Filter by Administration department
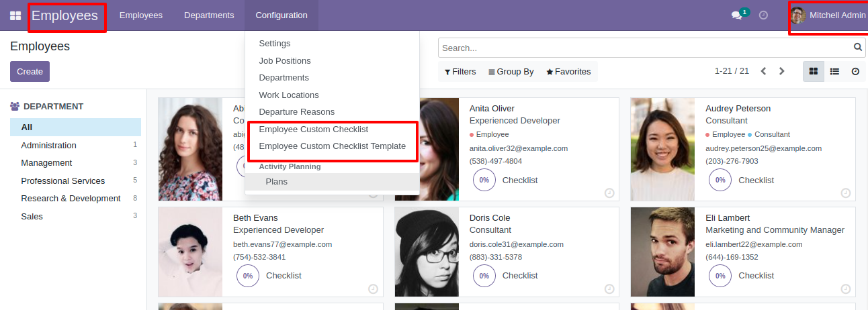This screenshot has width=868, height=310. point(75,146)
